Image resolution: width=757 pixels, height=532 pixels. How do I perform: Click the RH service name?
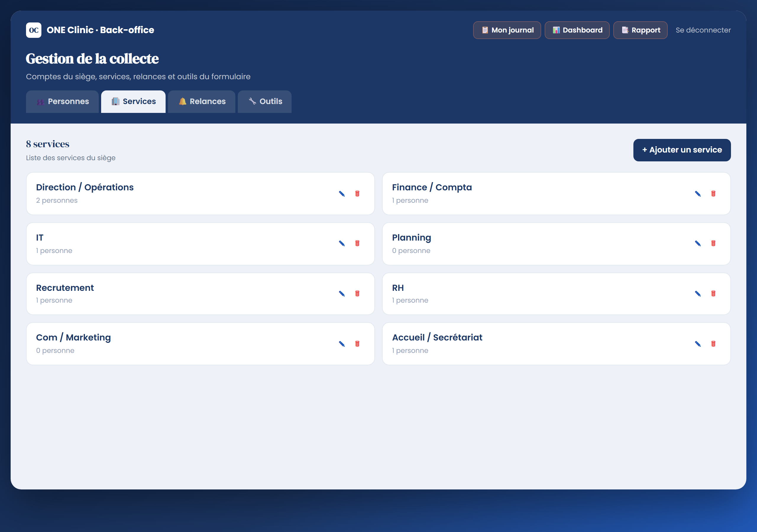[x=398, y=288]
